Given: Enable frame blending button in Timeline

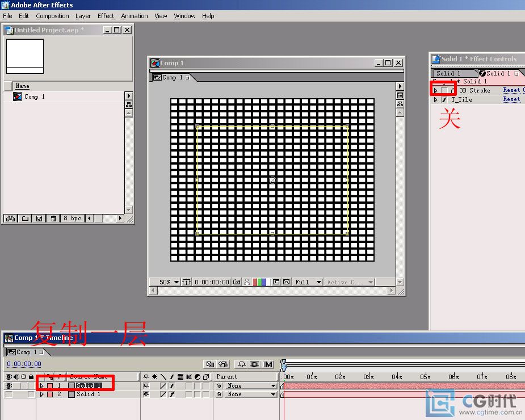Looking at the screenshot, I should click(x=255, y=364).
